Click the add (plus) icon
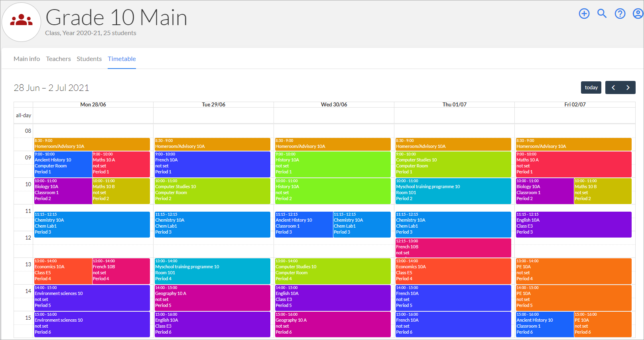Image resolution: width=644 pixels, height=340 pixels. click(x=584, y=14)
